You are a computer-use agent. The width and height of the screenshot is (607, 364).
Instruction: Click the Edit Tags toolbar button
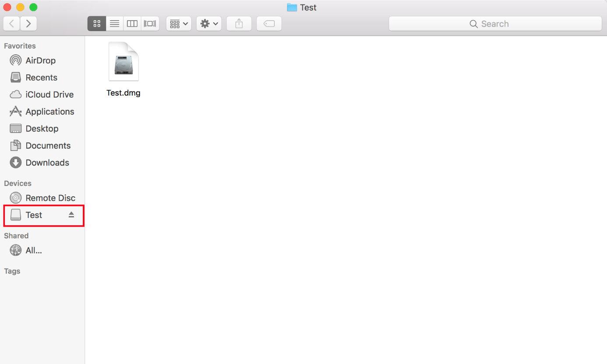[269, 24]
